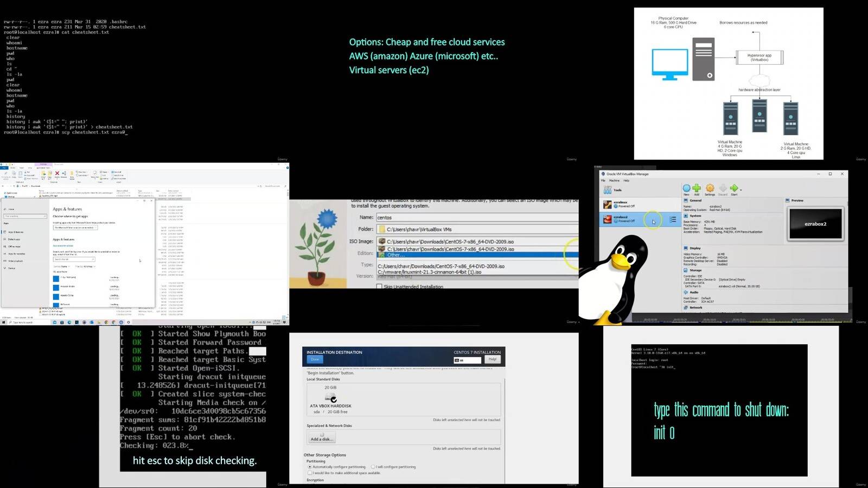Screen dimensions: 868x488
Task: Click the Name field containing centos
Action: pos(477,217)
